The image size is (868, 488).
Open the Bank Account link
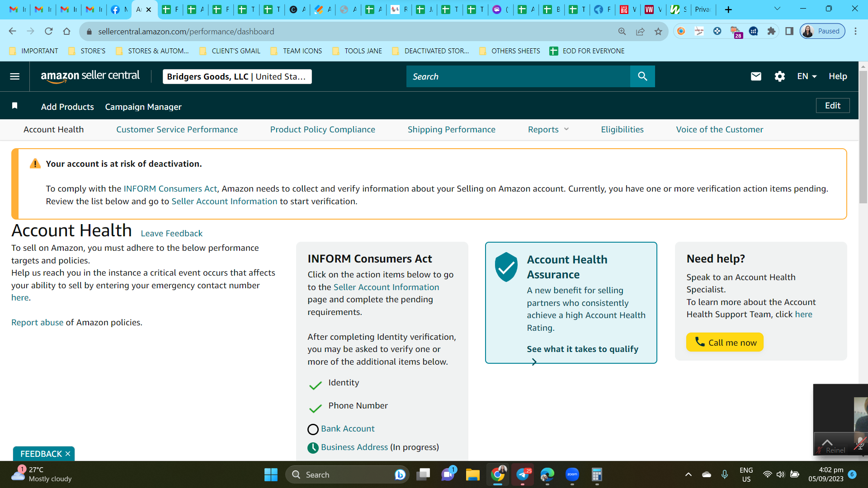pos(348,429)
